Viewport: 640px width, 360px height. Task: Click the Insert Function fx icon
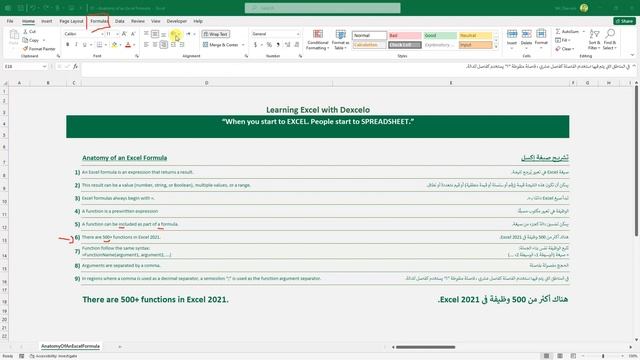(x=76, y=67)
